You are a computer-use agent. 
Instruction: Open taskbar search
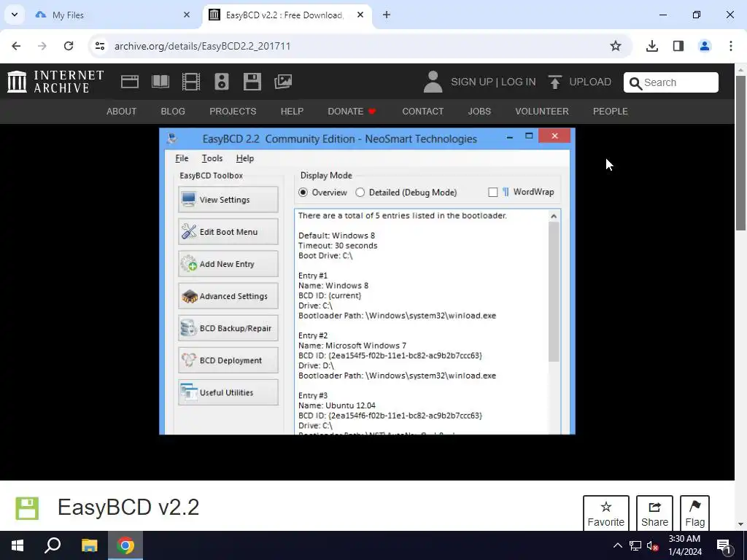pos(53,545)
